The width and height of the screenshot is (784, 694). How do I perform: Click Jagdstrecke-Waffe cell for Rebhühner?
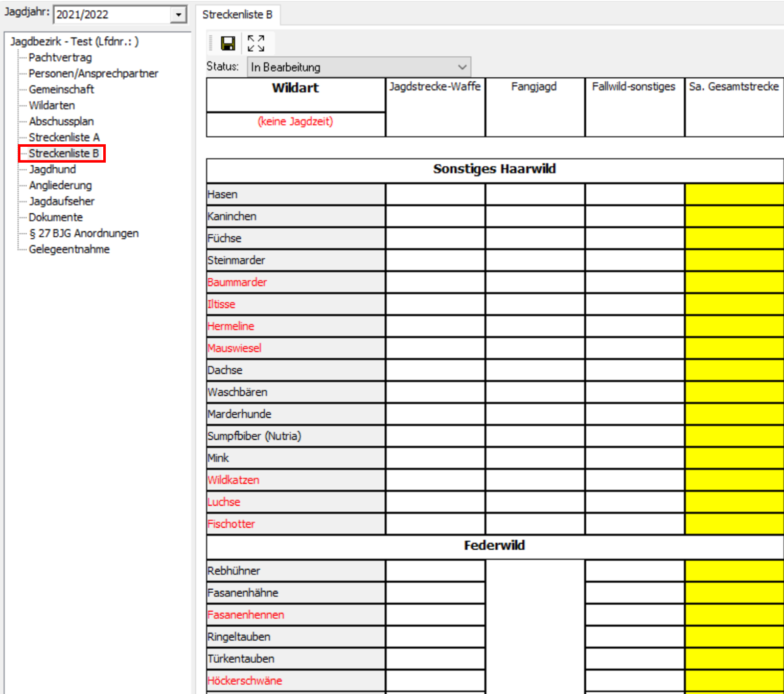[435, 571]
